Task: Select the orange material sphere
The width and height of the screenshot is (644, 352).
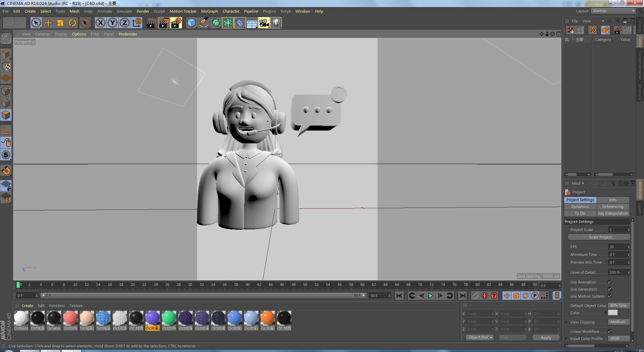Action: tap(268, 318)
